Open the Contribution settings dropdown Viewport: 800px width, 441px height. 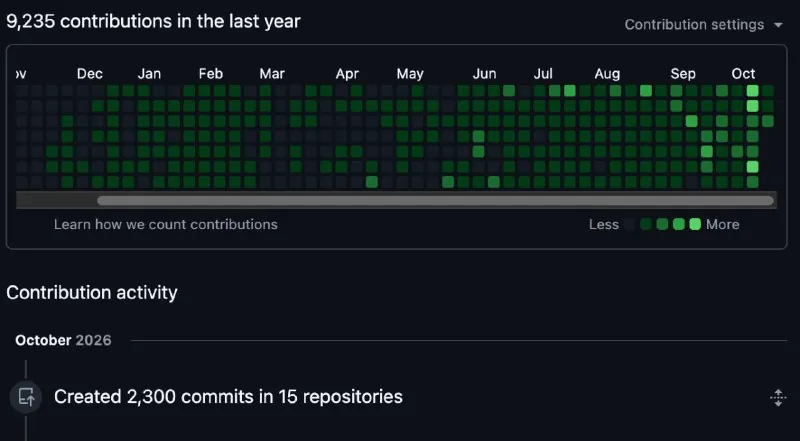click(x=703, y=24)
